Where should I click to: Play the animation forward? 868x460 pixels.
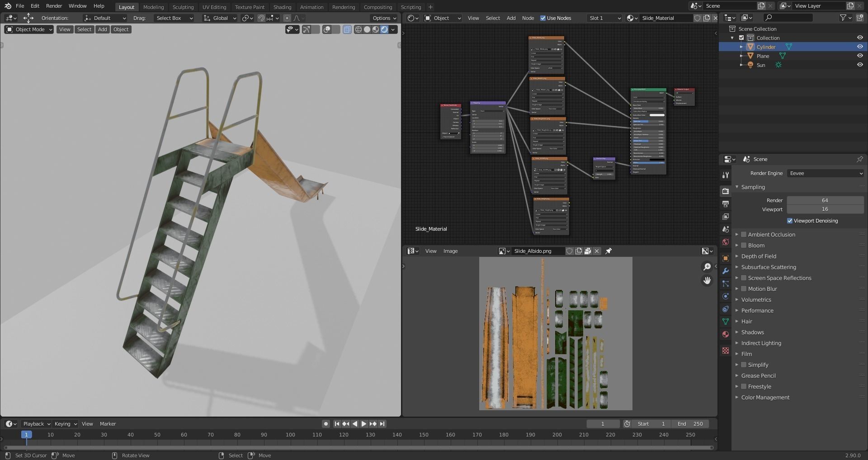click(x=363, y=424)
